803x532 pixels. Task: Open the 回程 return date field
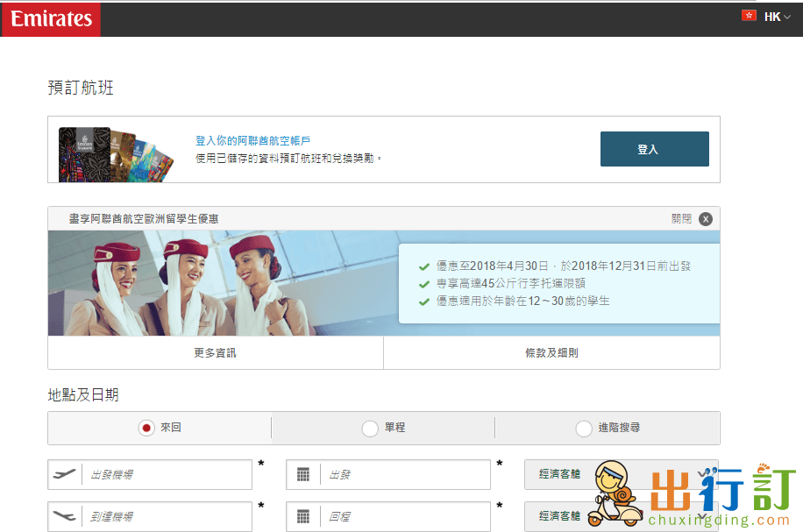coord(388,516)
